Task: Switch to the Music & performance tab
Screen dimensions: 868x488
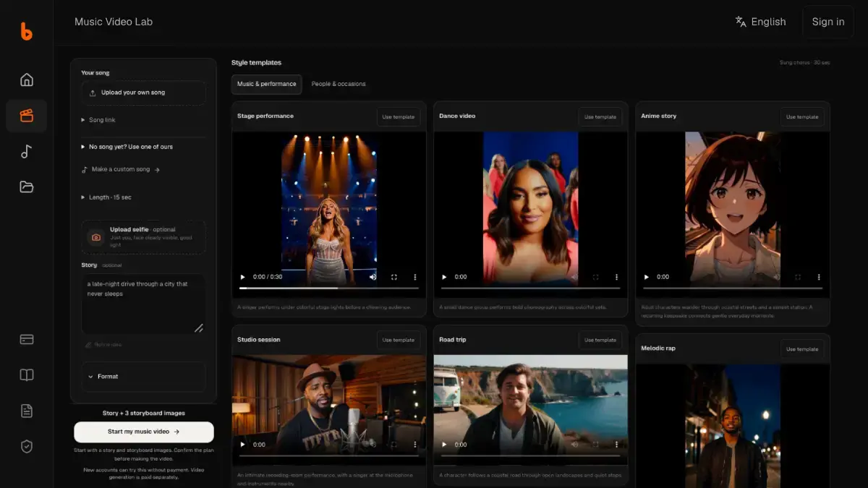Action: click(x=267, y=84)
